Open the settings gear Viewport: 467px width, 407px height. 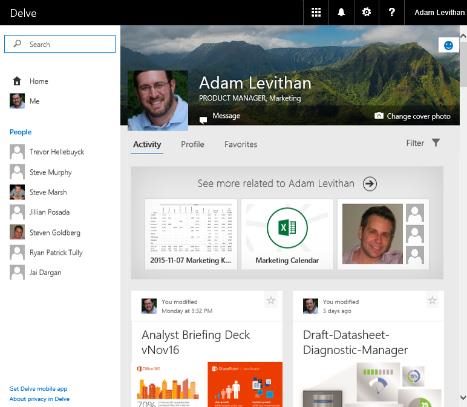pos(366,12)
